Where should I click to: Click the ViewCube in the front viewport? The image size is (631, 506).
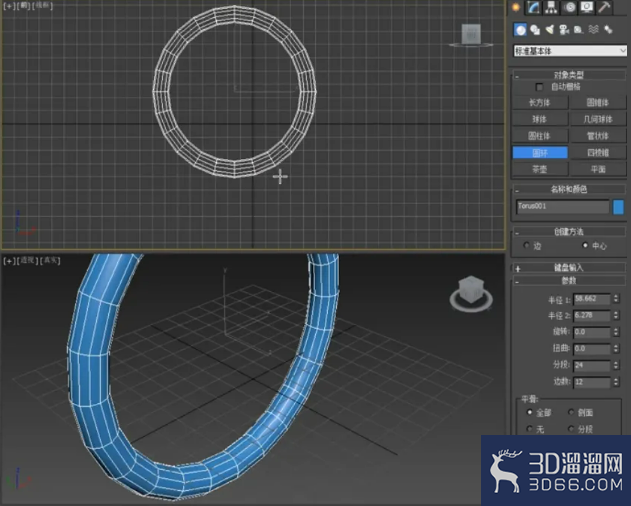click(471, 35)
